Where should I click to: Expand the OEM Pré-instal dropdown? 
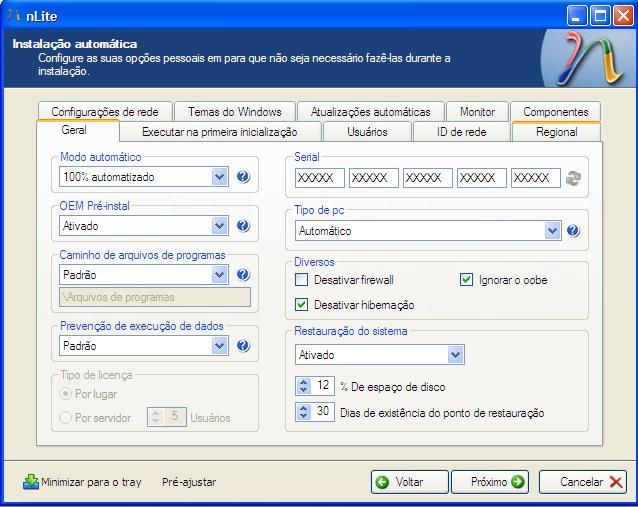click(219, 226)
